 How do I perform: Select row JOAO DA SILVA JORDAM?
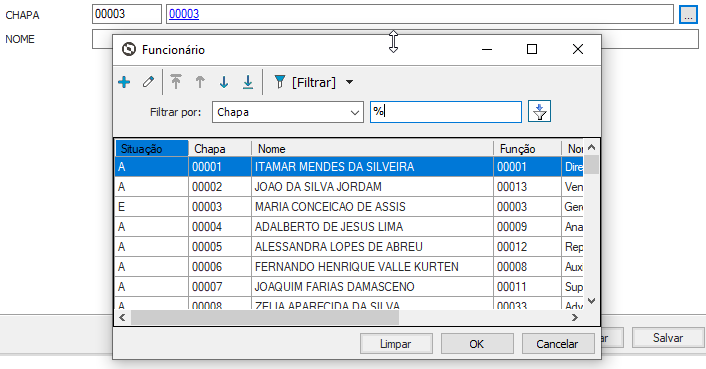pyautogui.click(x=349, y=186)
